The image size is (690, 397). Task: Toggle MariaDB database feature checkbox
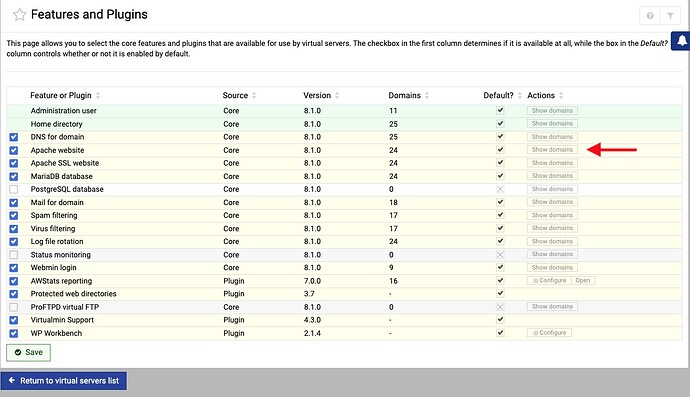(x=14, y=176)
